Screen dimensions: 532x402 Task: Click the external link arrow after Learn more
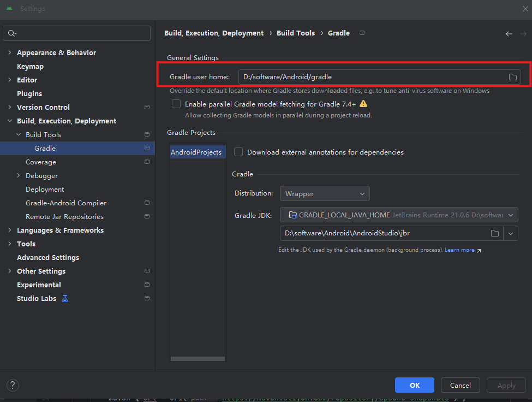coord(479,251)
